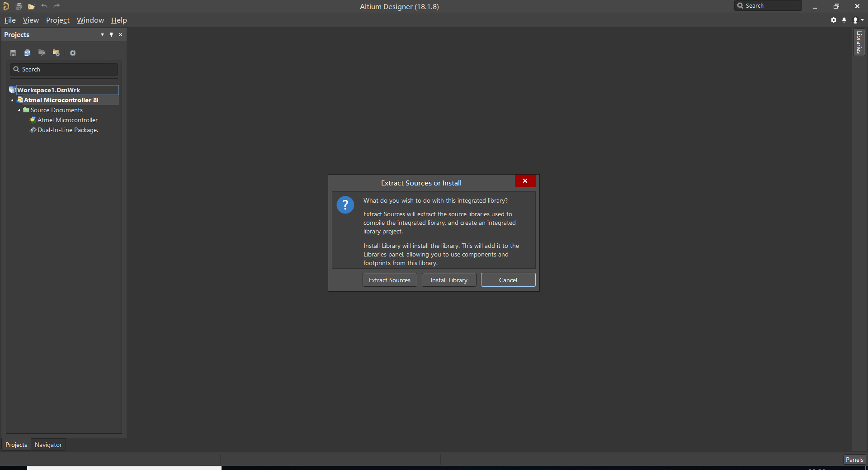Click the Atmel Microcontroller schematic library icon
Viewport: 868px width, 470px height.
[x=33, y=120]
